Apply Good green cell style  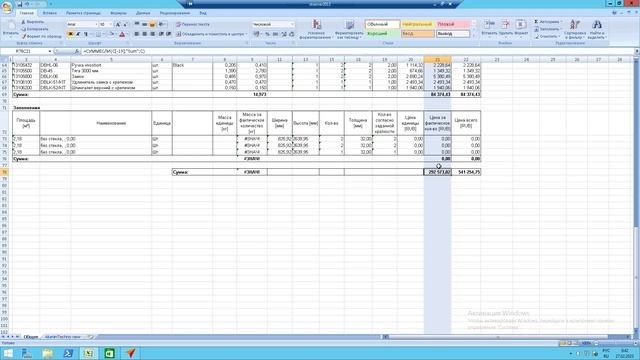(x=382, y=34)
